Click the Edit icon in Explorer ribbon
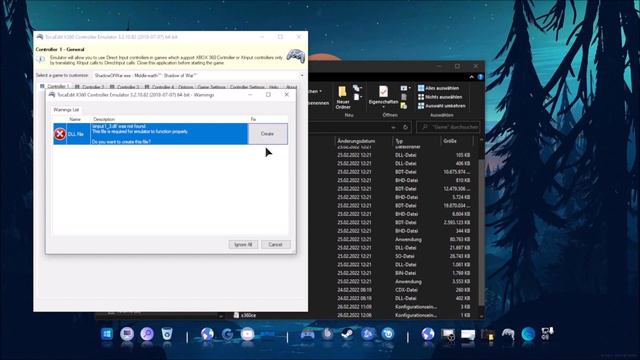The width and height of the screenshot is (640, 360). point(404,97)
